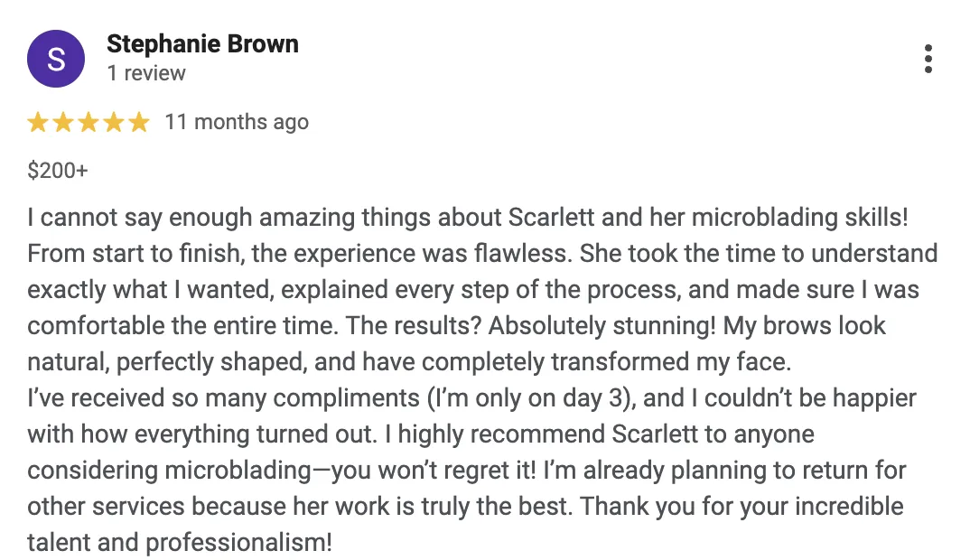Click the fifth gold rating star
The height and width of the screenshot is (560, 970).
(139, 122)
